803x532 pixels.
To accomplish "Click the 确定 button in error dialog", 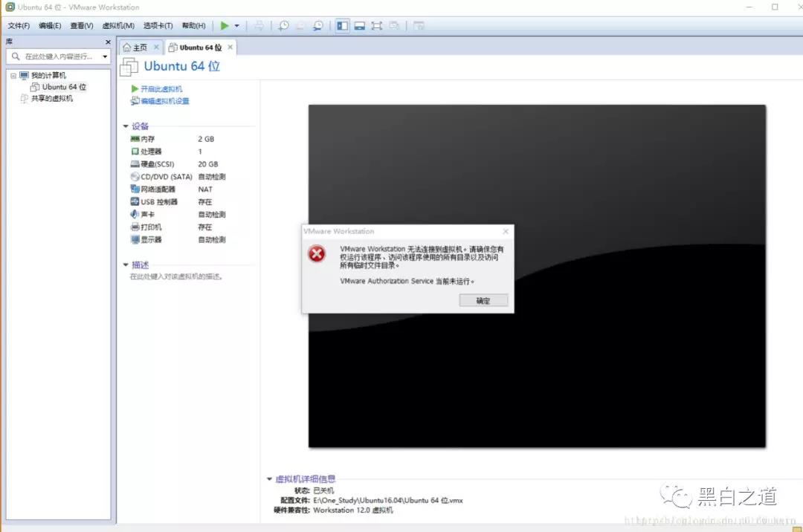I will [483, 301].
